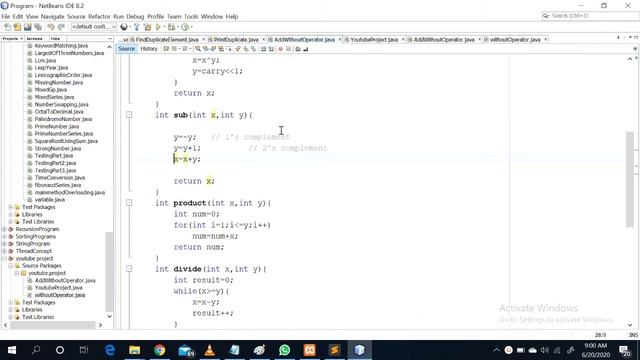Close the PrintDuplicate.java tab

coord(263,40)
